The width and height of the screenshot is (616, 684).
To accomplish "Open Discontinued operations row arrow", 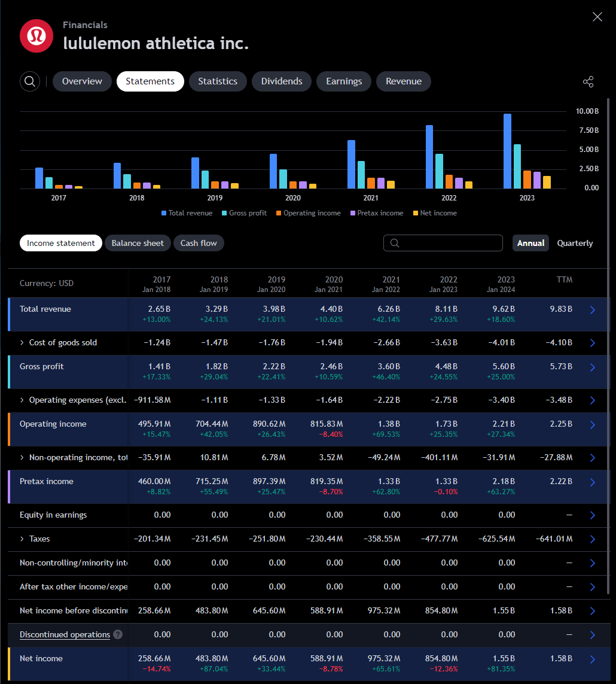I will pos(593,635).
